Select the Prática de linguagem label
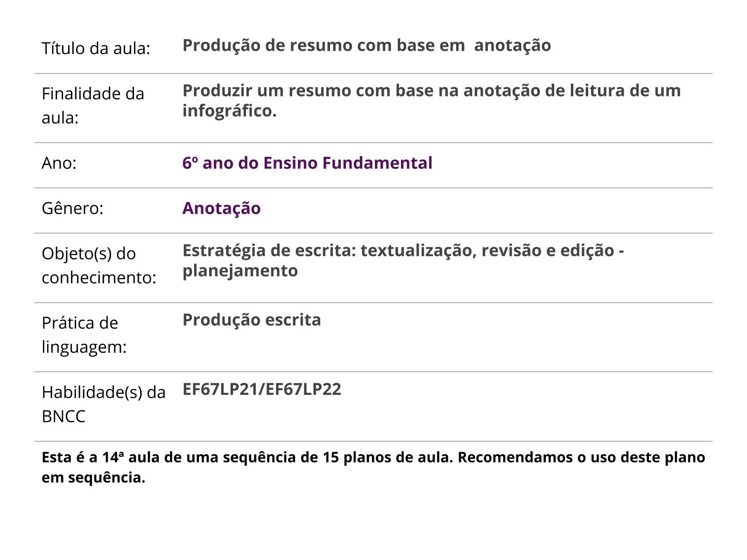Image resolution: width=747 pixels, height=560 pixels. pos(84,335)
